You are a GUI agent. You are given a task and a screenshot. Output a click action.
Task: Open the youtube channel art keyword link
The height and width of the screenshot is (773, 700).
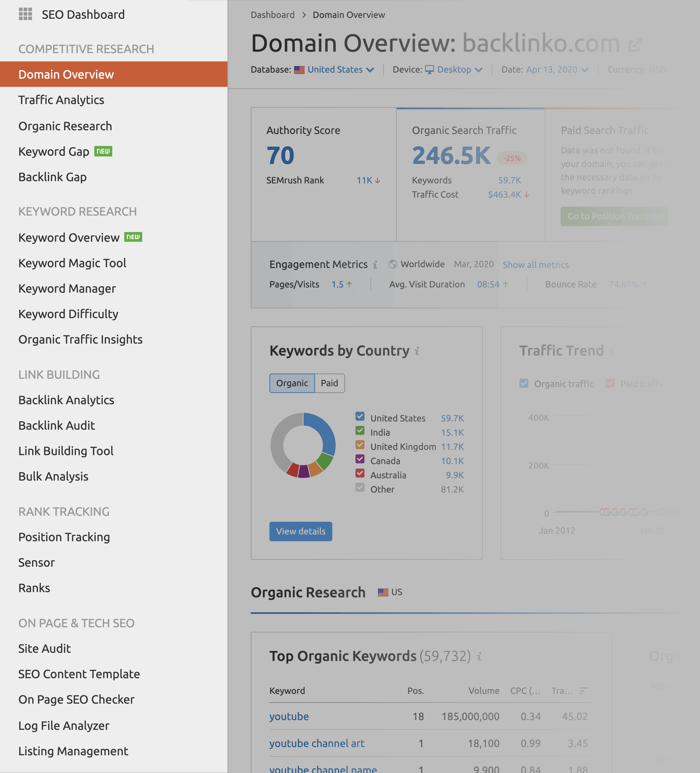[317, 744]
